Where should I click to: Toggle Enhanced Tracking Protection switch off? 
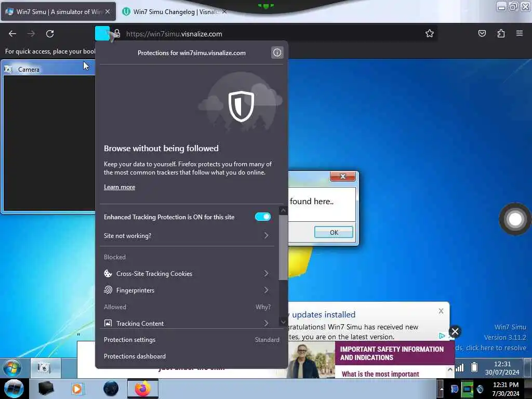pos(263,217)
